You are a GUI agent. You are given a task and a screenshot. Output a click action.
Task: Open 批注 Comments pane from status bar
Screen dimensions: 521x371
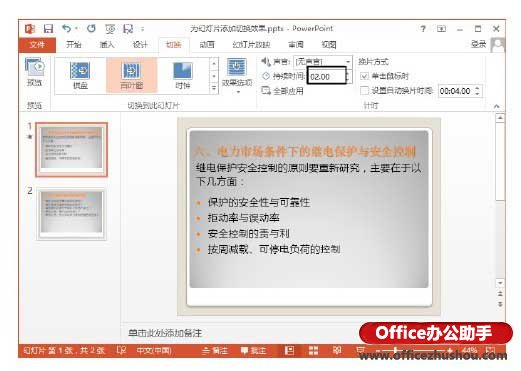[x=253, y=351]
